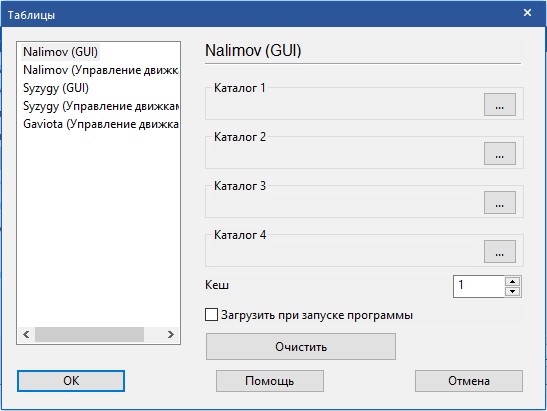The height and width of the screenshot is (411, 547).
Task: Click the list's scroll left arrow
Action: click(26, 334)
